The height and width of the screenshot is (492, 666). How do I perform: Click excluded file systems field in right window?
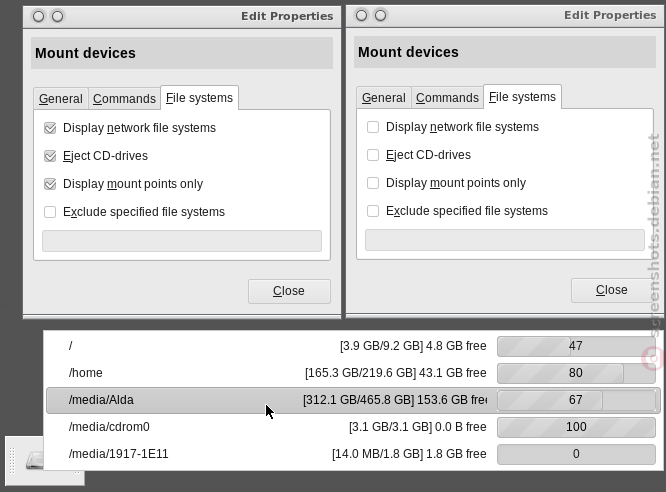tap(505, 240)
